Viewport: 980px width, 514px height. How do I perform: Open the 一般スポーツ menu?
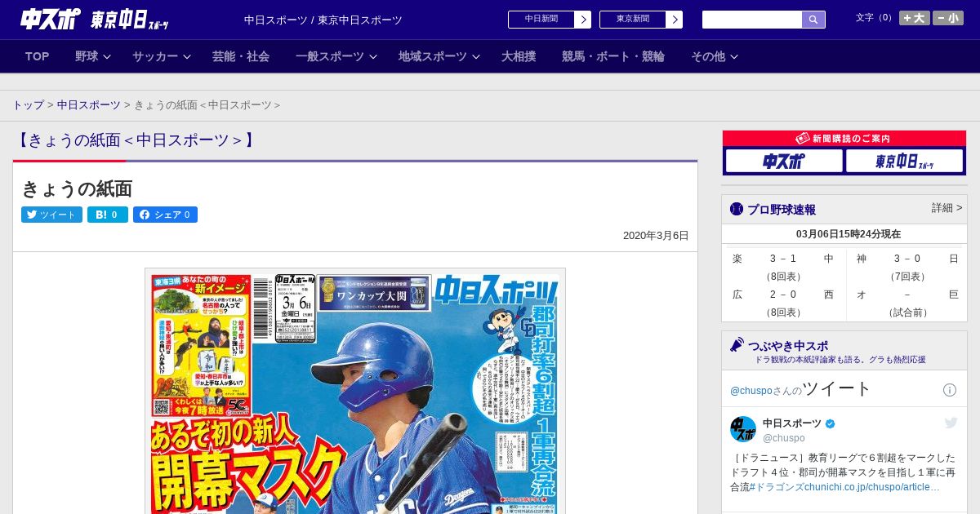[x=330, y=56]
